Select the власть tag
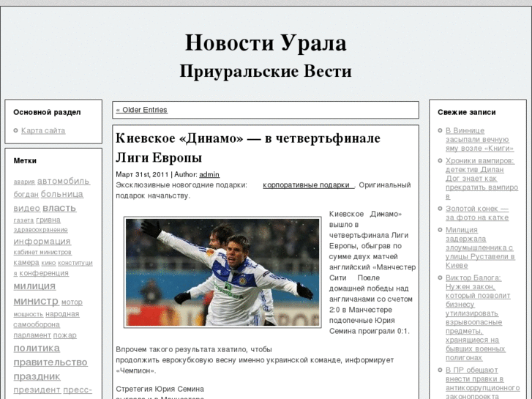This screenshot has width=532, height=399. pyautogui.click(x=59, y=207)
